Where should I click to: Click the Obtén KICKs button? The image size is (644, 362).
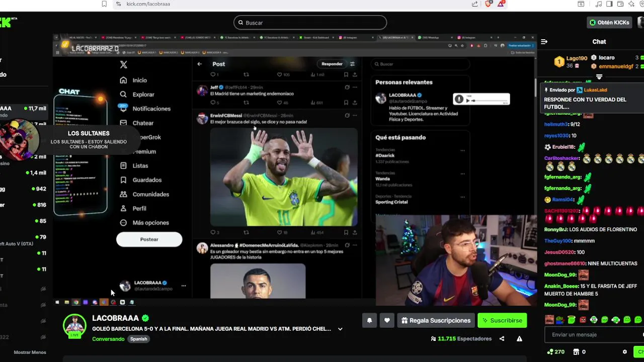609,23
